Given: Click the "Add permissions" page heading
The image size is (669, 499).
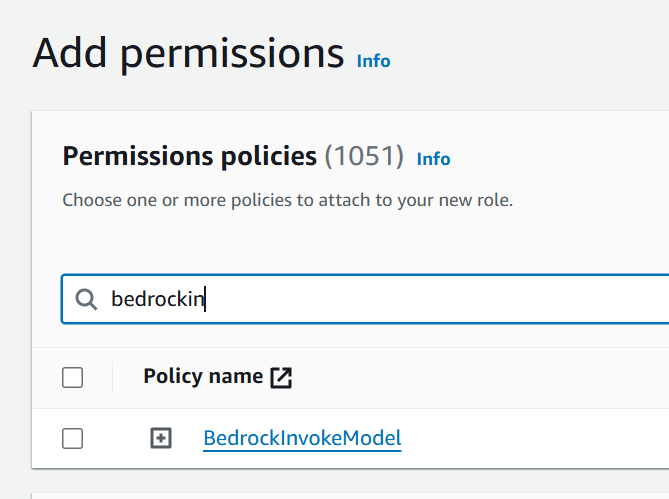Looking at the screenshot, I should point(188,52).
